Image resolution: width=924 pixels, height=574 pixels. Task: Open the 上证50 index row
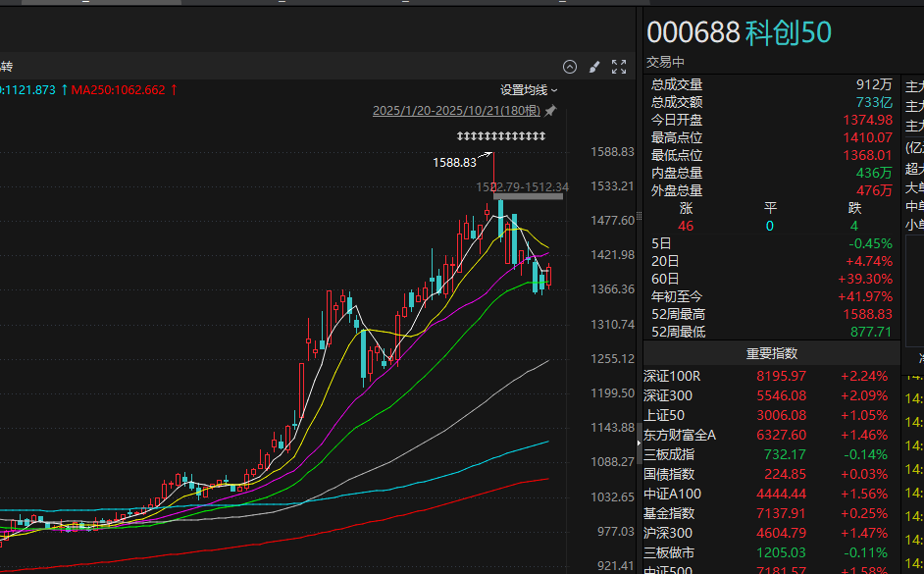click(771, 415)
